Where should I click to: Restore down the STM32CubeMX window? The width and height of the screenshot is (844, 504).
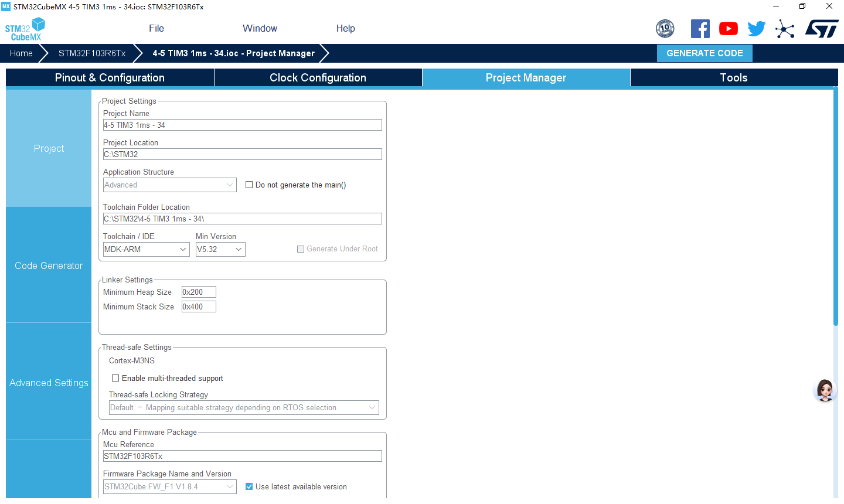tap(802, 6)
